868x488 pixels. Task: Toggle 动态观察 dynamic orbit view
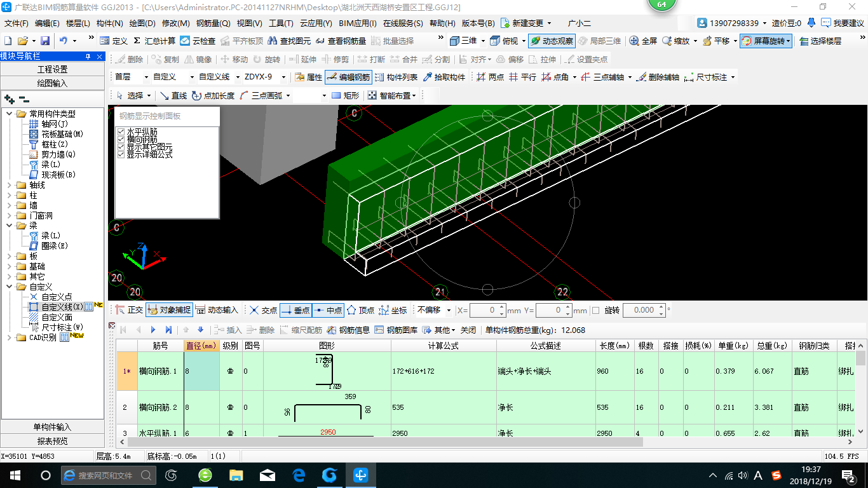pyautogui.click(x=552, y=41)
